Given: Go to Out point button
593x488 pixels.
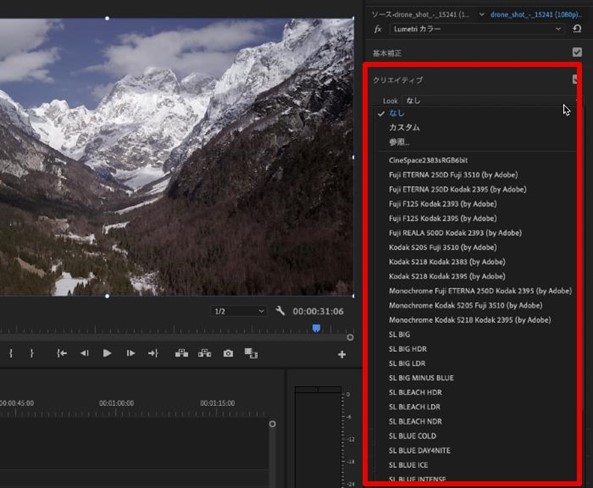Looking at the screenshot, I should pos(153,353).
